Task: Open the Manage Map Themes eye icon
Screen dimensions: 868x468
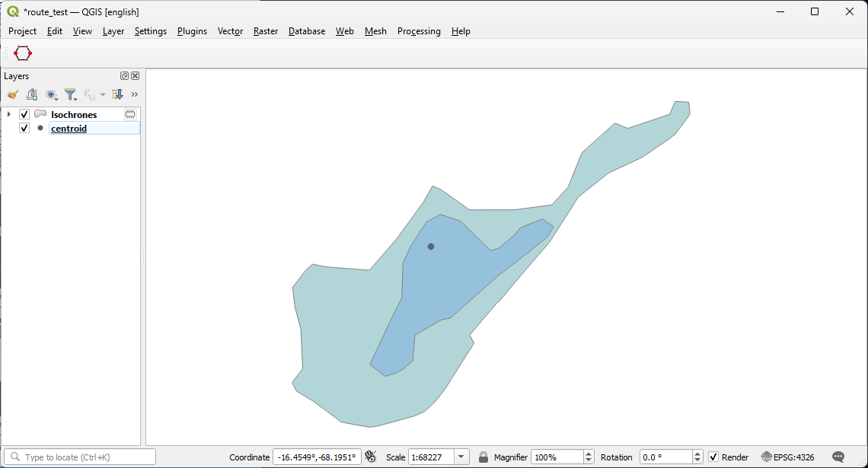Action: click(52, 94)
